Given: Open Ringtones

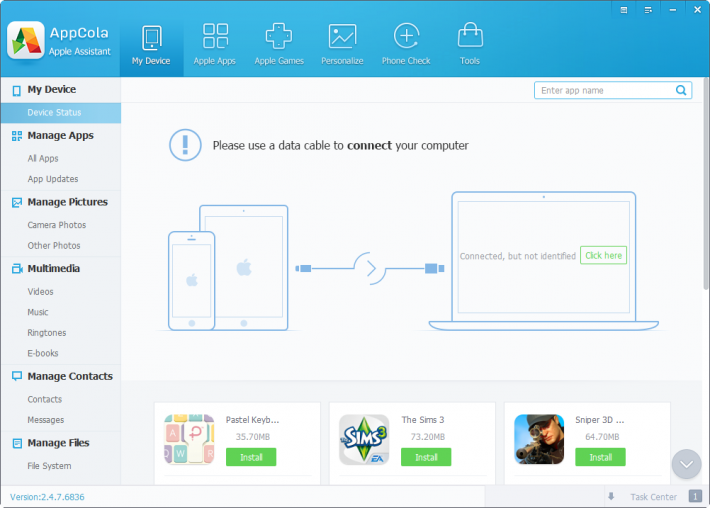Looking at the screenshot, I should pos(47,333).
